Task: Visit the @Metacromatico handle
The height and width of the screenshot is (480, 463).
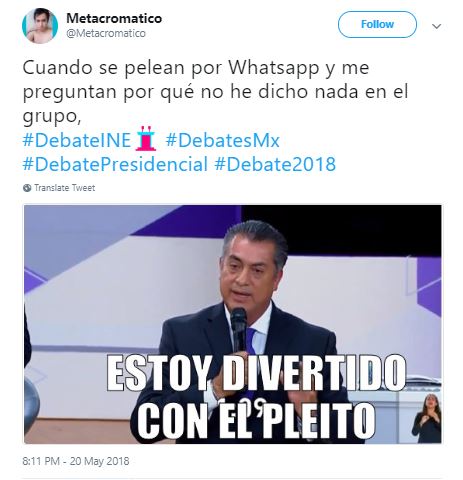Action: coord(106,33)
